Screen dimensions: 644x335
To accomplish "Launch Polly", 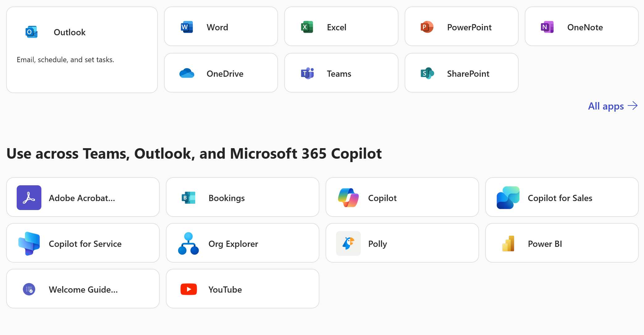I will tap(402, 243).
